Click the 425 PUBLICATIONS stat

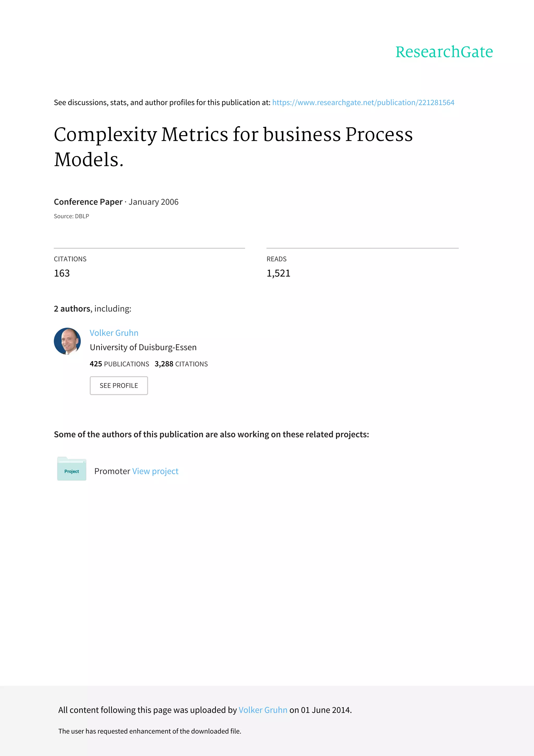coord(119,364)
